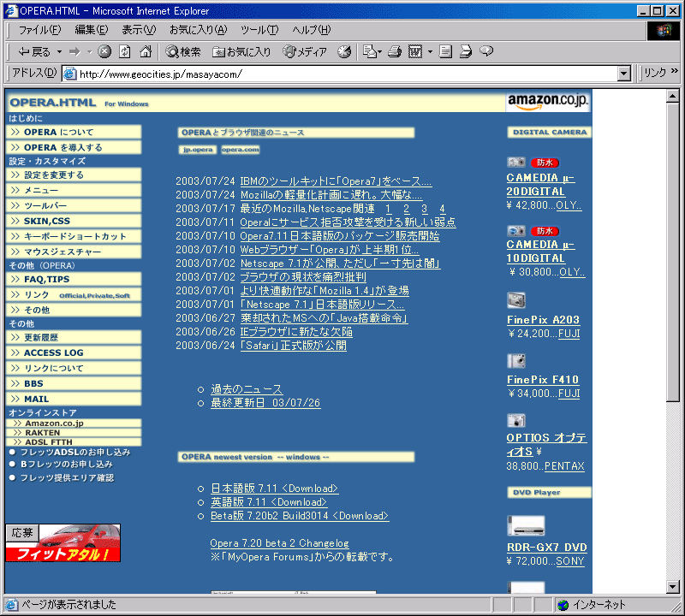Screen dimensions: 685x616
Task: Open the Forward button history dropdown arrow
Action: pyautogui.click(x=90, y=52)
